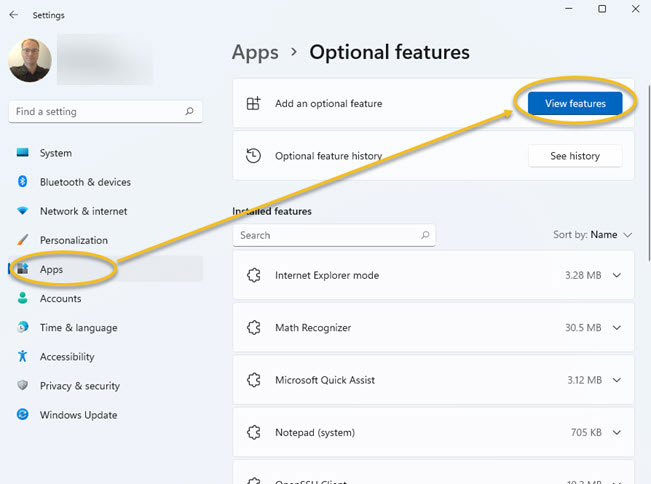The width and height of the screenshot is (651, 484).
Task: Click the Accounts person icon
Action: [x=23, y=298]
